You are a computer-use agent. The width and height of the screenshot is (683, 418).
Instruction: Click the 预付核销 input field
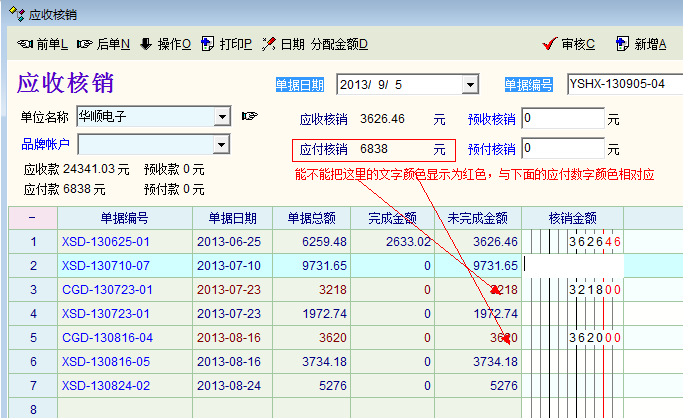[x=563, y=149]
